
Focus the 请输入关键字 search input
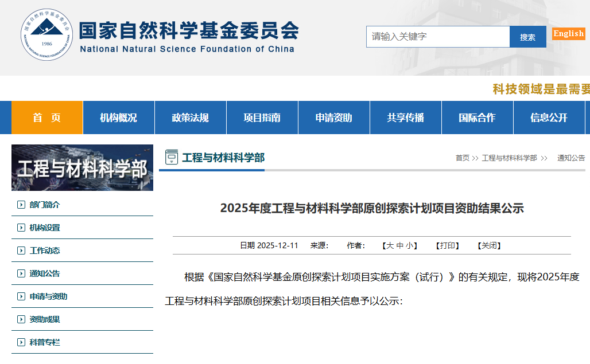pyautogui.click(x=438, y=37)
